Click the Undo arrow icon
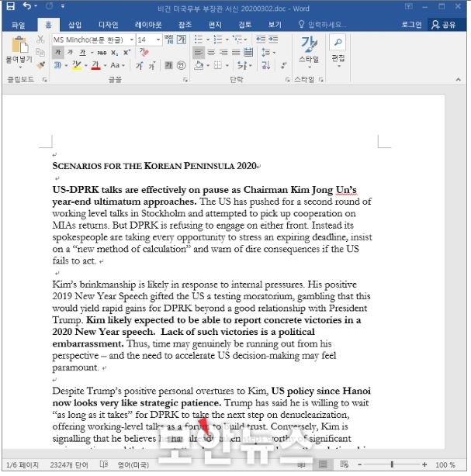 [x=26, y=5]
